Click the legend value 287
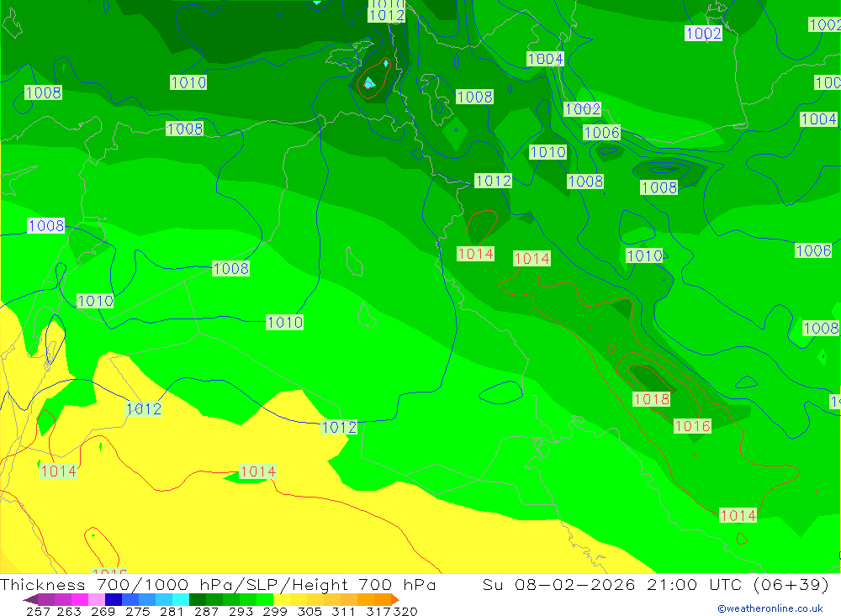Viewport: 841px width, 616px height. coord(206,611)
